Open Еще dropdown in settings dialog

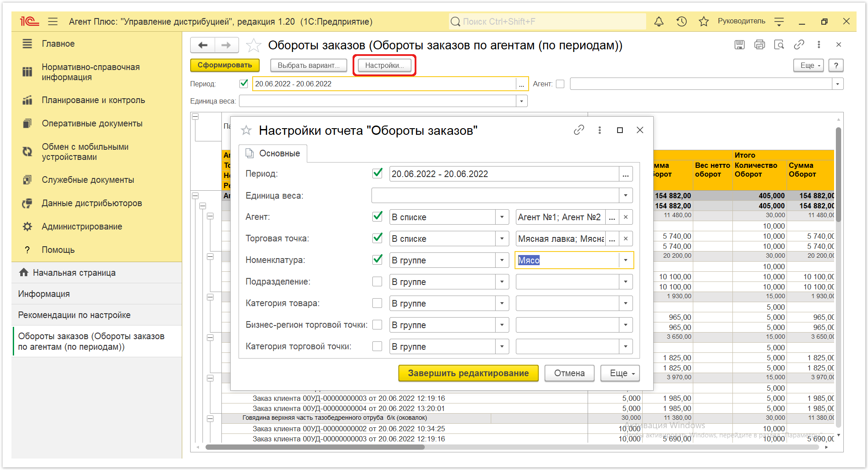point(620,373)
